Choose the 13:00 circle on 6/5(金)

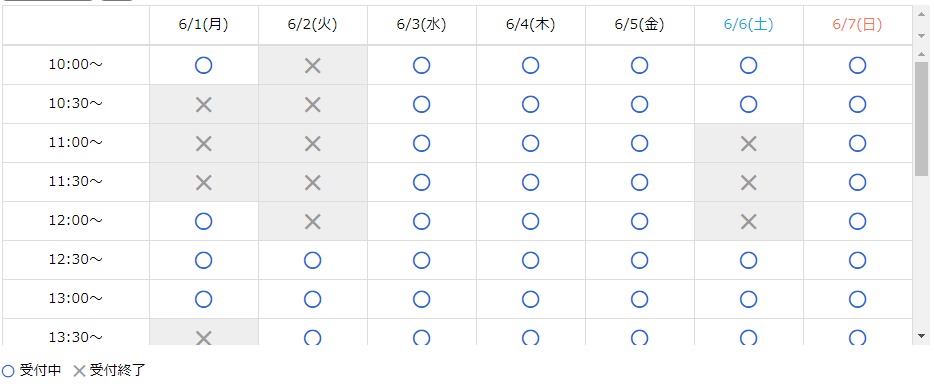(639, 299)
